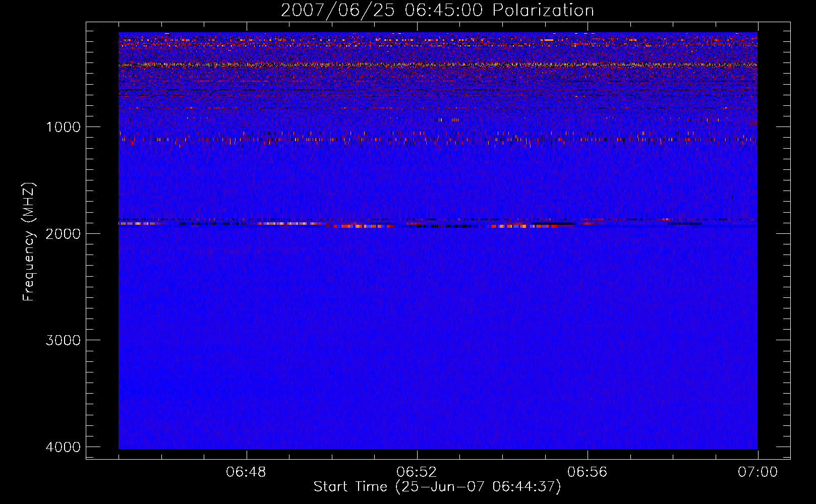Click the 'Frequency (MHZ)' y-axis label

pyautogui.click(x=29, y=241)
